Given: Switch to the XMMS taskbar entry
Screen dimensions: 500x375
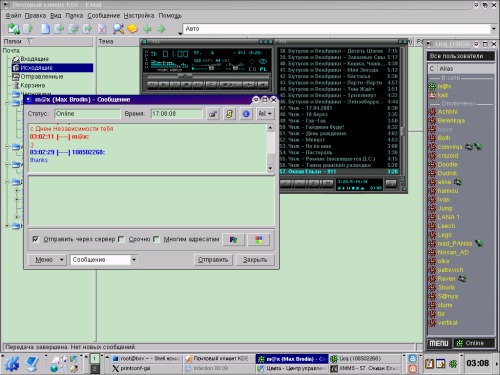Looking at the screenshot, I should [x=365, y=368].
